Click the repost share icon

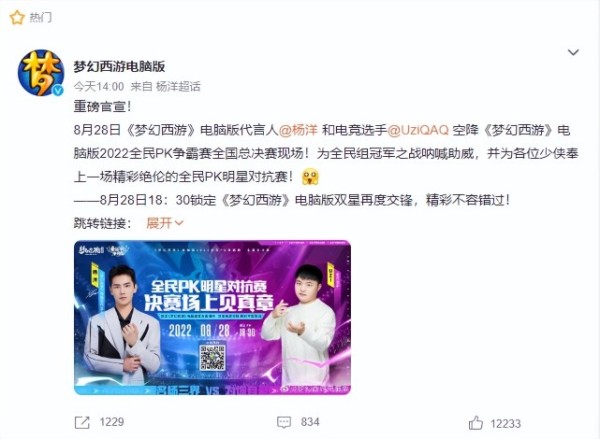(82, 423)
